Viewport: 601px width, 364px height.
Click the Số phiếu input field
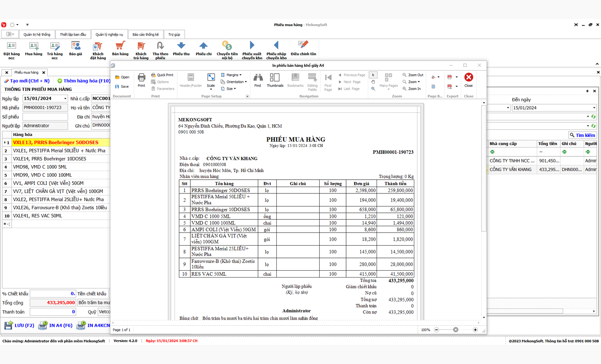pos(45,117)
